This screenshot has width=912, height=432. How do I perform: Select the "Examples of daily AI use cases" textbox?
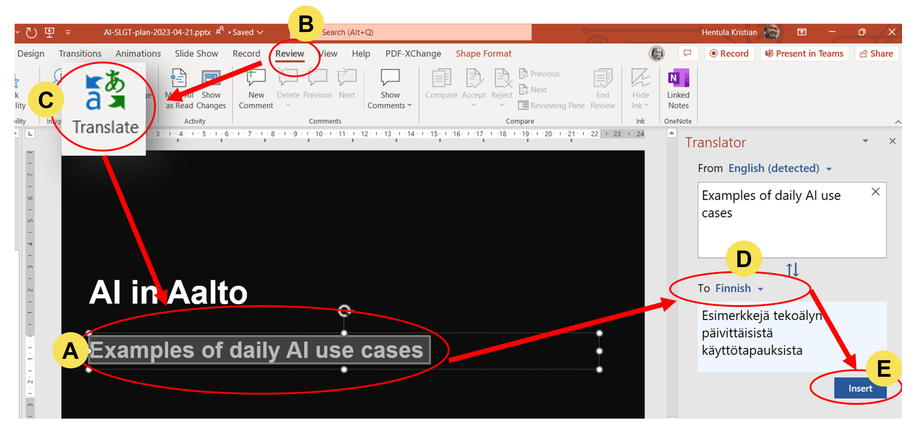258,350
